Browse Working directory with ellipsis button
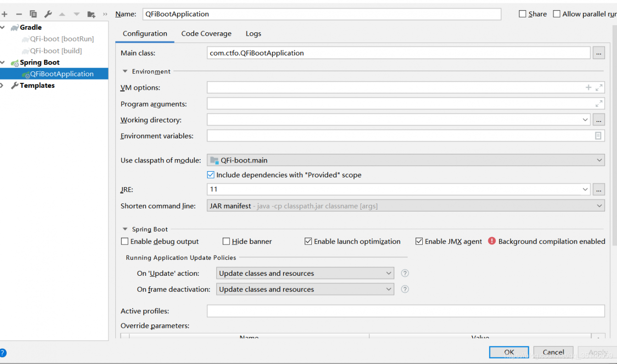 [599, 120]
